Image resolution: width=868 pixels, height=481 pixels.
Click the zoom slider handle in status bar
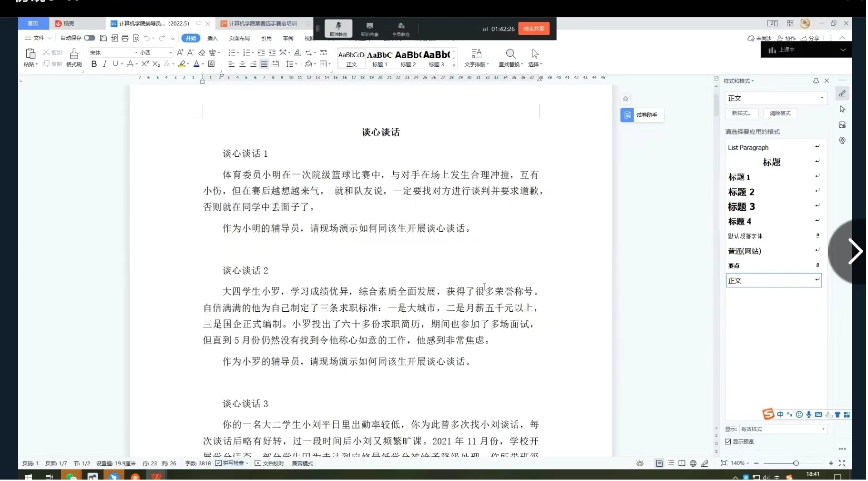796,463
